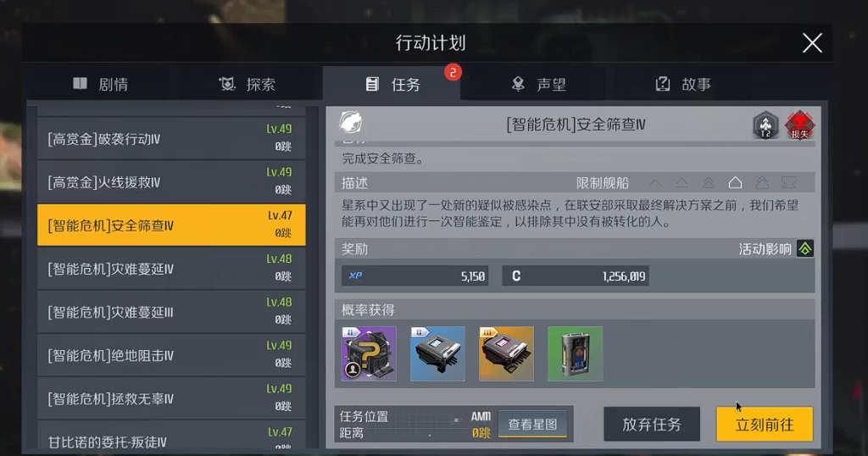Screen dimensions: 868x456
Task: Click the last ship class restriction icon
Action: coord(789,182)
